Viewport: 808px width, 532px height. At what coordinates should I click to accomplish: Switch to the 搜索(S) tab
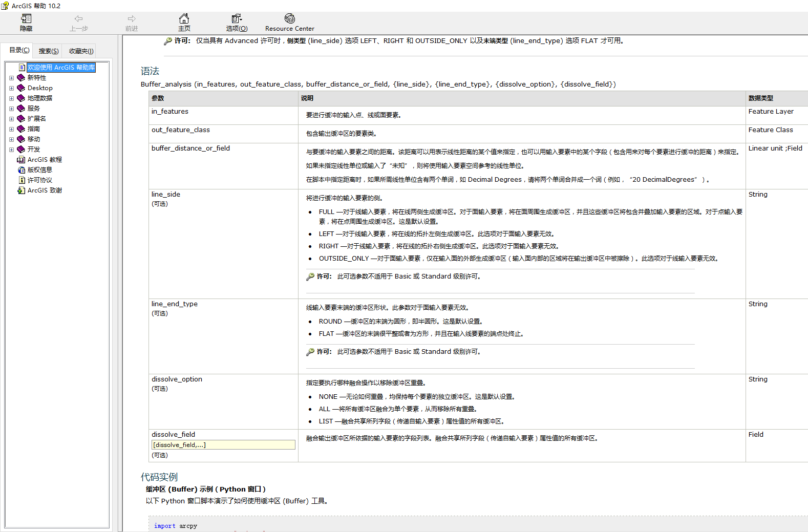[x=49, y=51]
